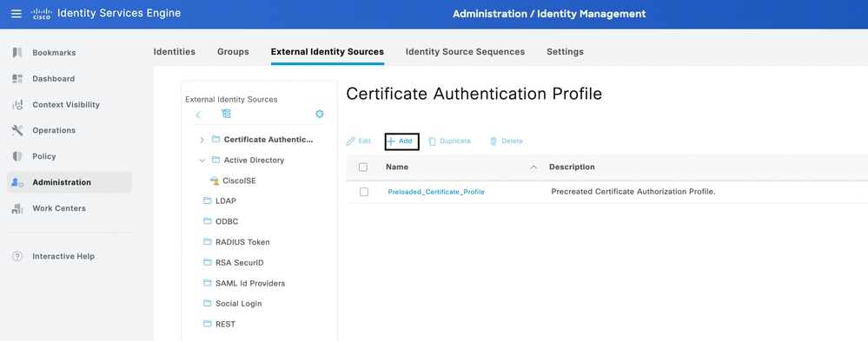The width and height of the screenshot is (868, 341).
Task: Click the Operations wrench icon
Action: [17, 130]
